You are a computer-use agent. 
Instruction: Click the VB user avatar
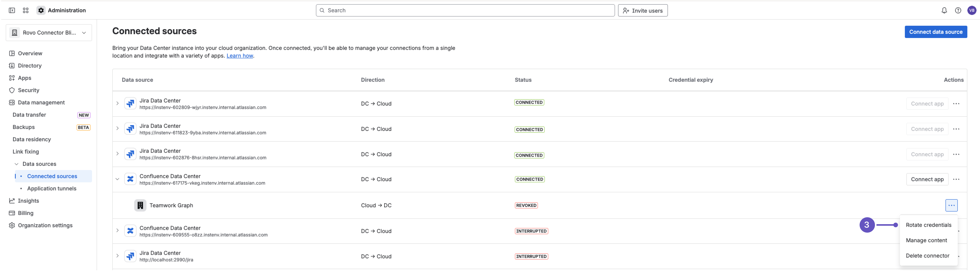click(x=972, y=10)
